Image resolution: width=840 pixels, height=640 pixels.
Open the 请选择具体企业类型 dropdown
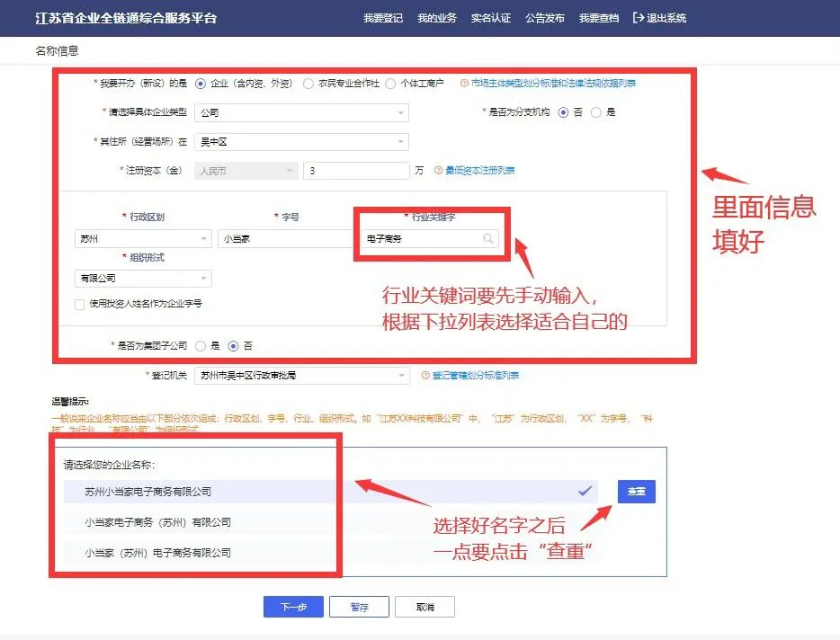pyautogui.click(x=301, y=112)
